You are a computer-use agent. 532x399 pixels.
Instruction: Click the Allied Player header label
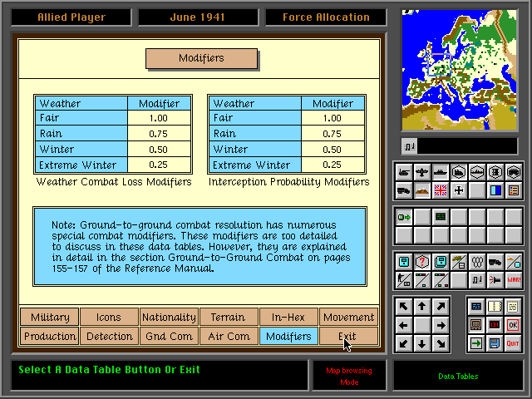tap(71, 17)
